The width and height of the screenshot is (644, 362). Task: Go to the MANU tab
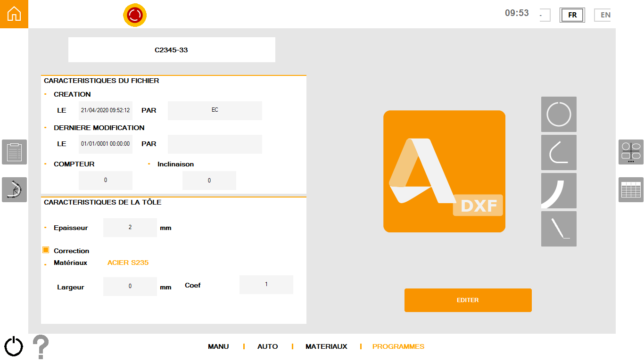point(218,346)
